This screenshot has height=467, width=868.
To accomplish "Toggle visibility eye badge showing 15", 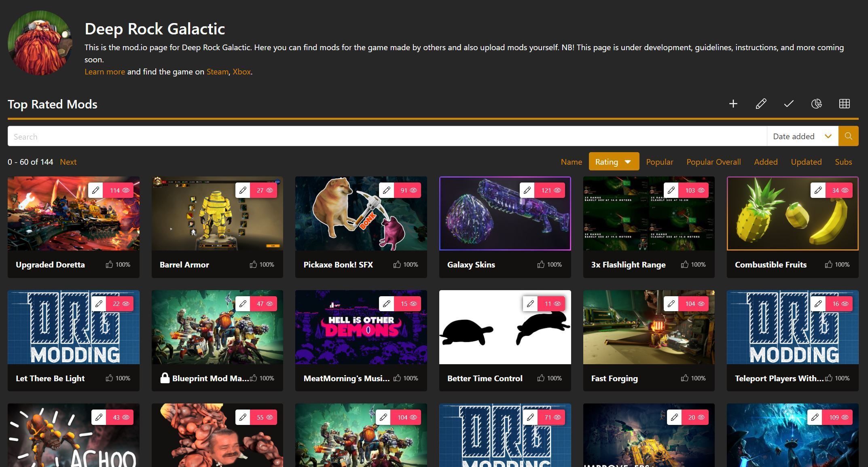I will (407, 304).
